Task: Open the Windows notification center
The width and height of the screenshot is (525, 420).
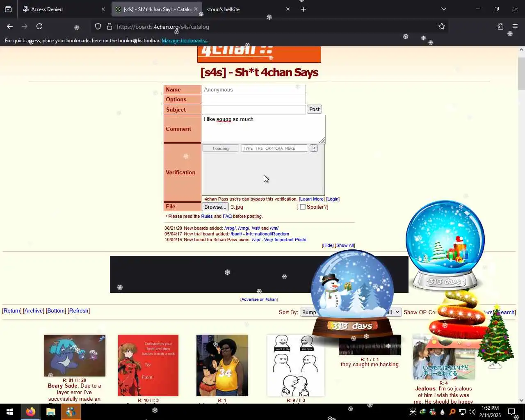Action: [x=511, y=412]
